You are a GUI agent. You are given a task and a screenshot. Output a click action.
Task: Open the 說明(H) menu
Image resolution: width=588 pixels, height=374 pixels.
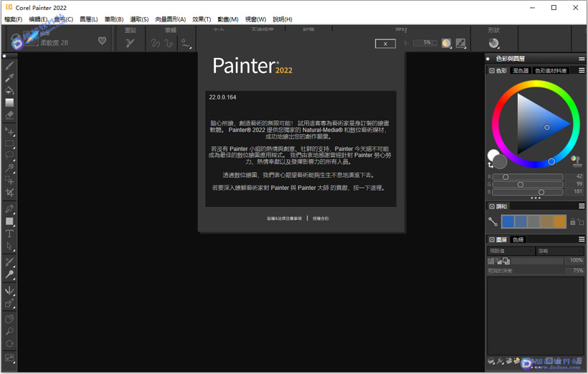click(283, 19)
